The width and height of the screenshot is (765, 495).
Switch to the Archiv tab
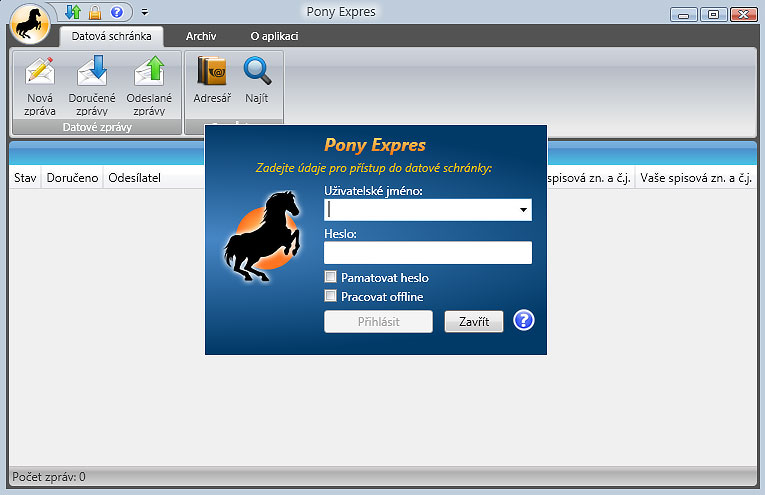pos(201,36)
